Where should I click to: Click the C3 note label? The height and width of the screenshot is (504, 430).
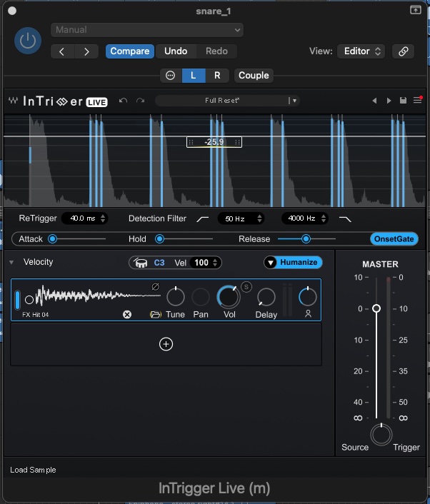(x=159, y=263)
